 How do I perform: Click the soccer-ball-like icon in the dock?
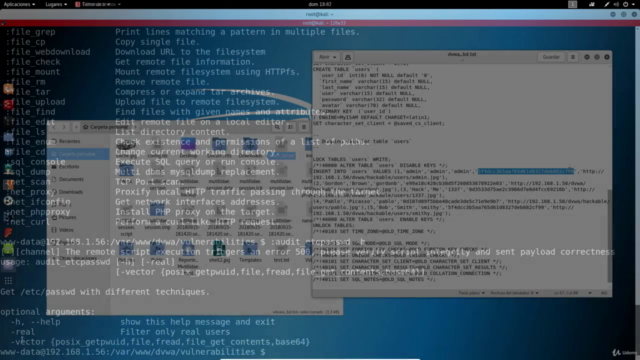[x=8, y=201]
